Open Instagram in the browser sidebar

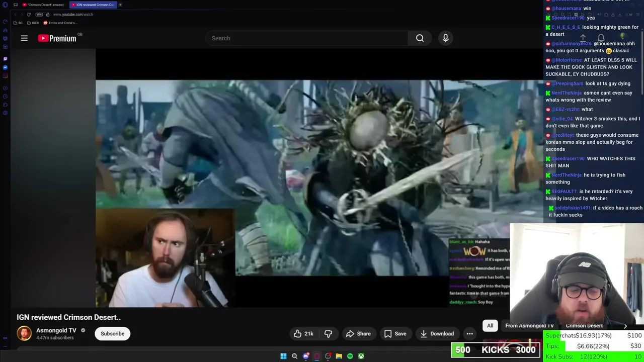pyautogui.click(x=5, y=76)
